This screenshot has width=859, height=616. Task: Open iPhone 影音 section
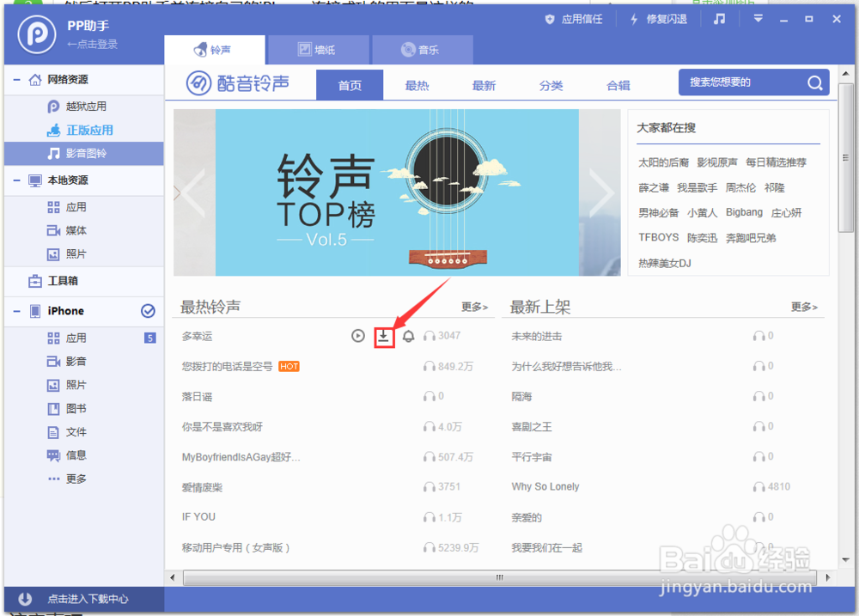pos(84,362)
